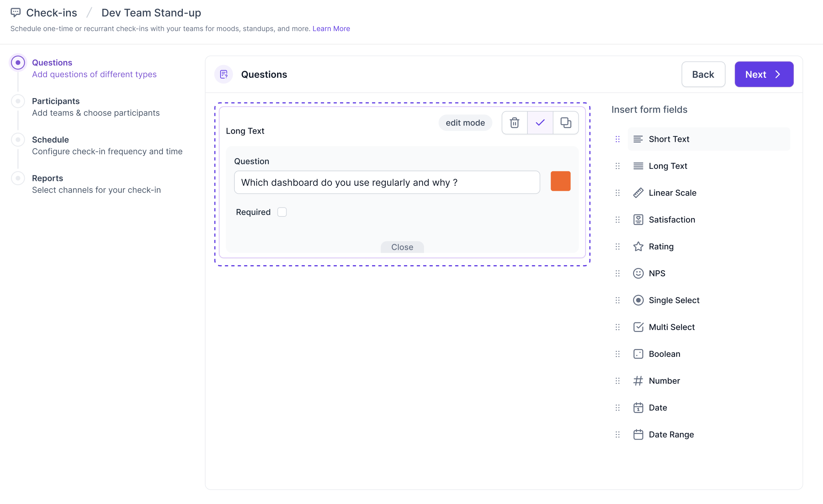Toggle the Required checkbox for the question
The height and width of the screenshot is (504, 823).
coord(282,212)
